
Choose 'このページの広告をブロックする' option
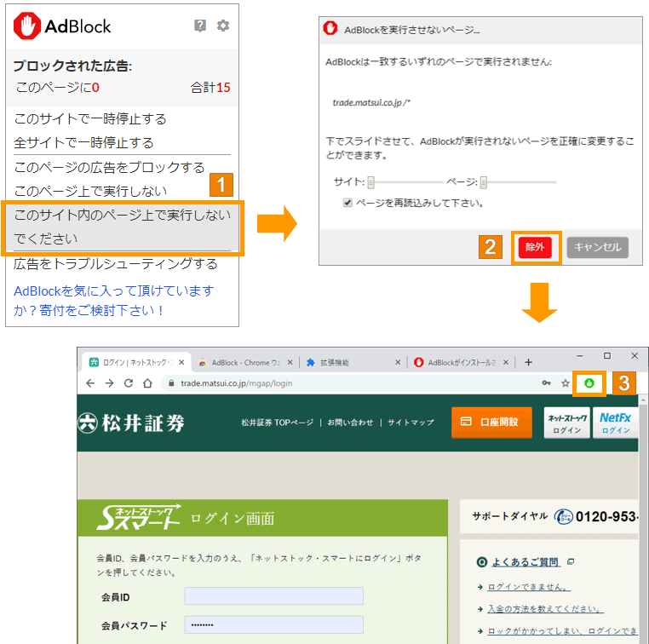point(109,167)
